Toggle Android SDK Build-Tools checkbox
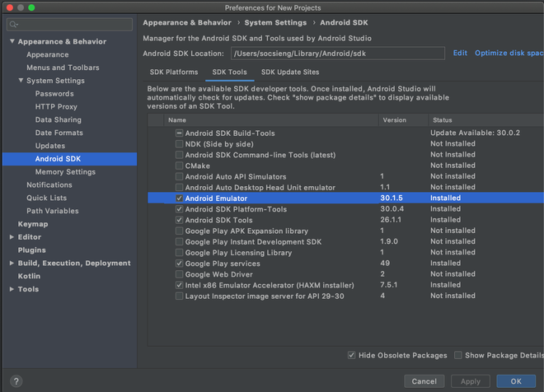Image resolution: width=544 pixels, height=392 pixels. pyautogui.click(x=179, y=133)
